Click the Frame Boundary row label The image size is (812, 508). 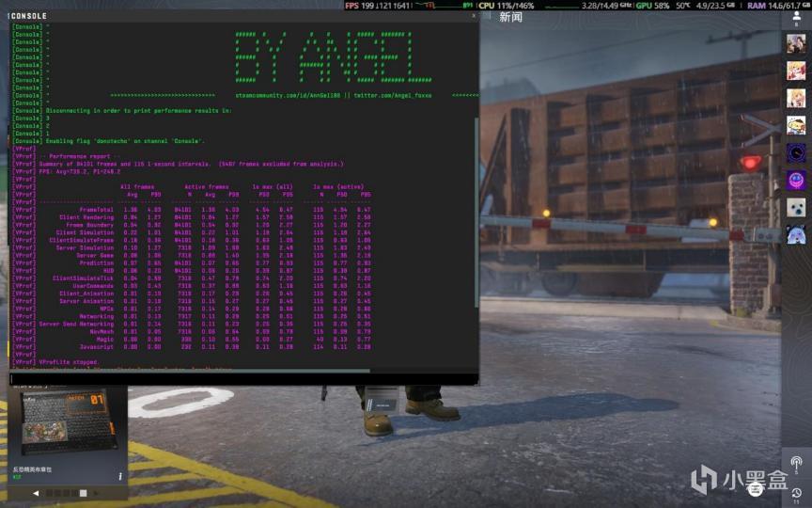89,225
